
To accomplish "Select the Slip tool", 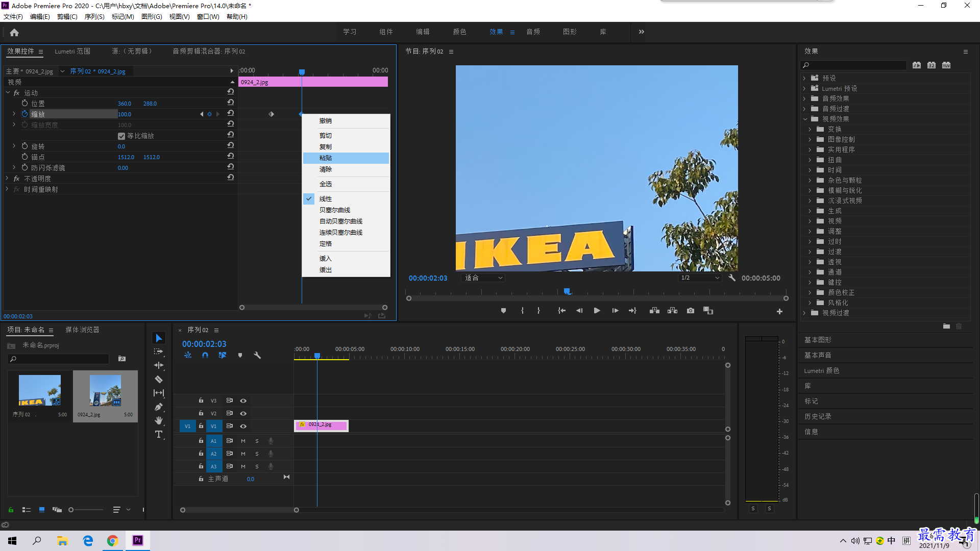I will 159,393.
